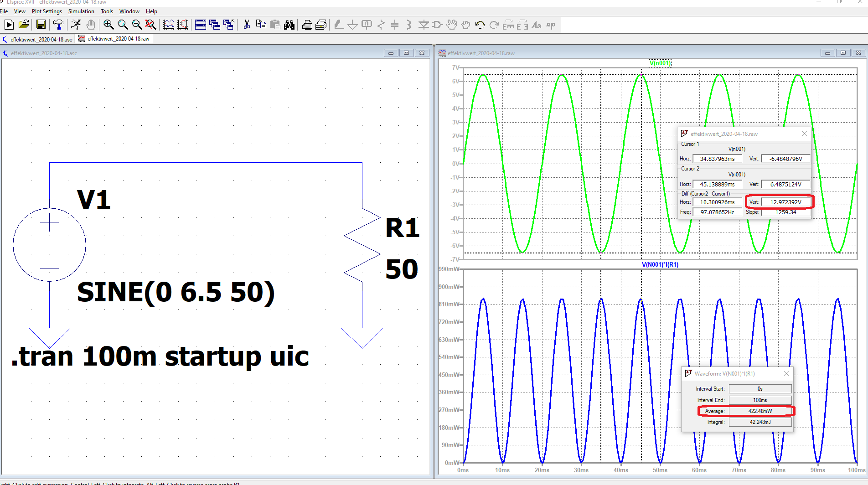Open the Control Panel hammer icon
868x485 pixels.
click(58, 25)
